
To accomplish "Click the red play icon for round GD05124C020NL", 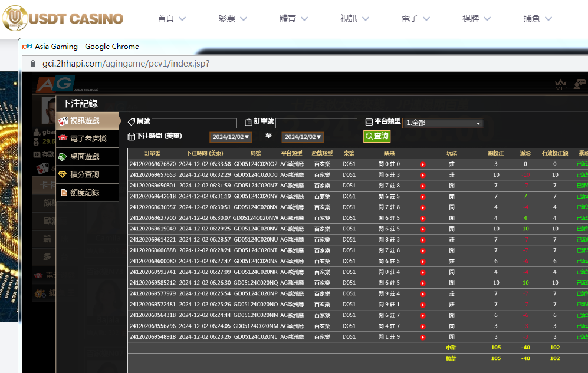I will (x=422, y=338).
